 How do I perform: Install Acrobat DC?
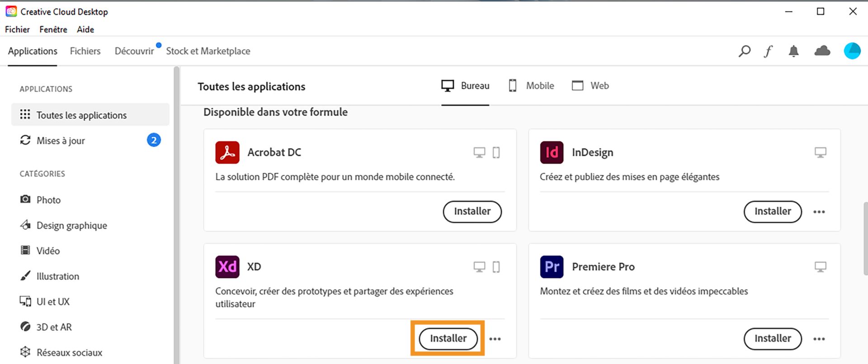tap(472, 211)
